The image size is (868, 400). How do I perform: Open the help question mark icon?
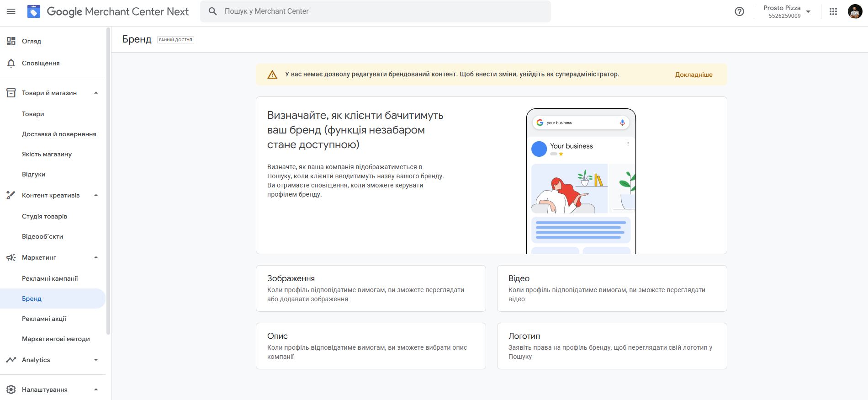click(x=739, y=11)
